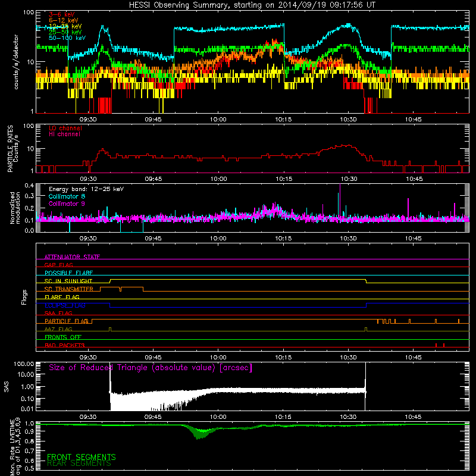Click tallest magenta Collimator 9 spike near 10:28

(340, 201)
